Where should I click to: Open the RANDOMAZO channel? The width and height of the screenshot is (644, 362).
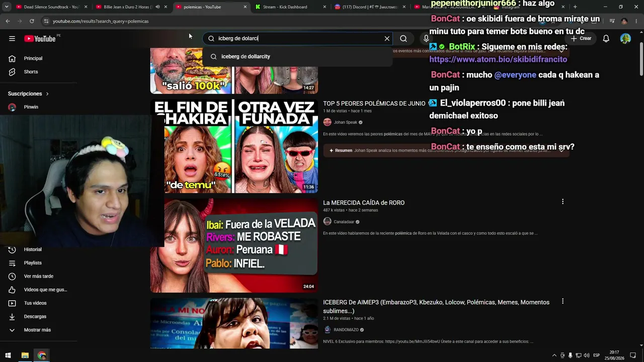point(346,330)
